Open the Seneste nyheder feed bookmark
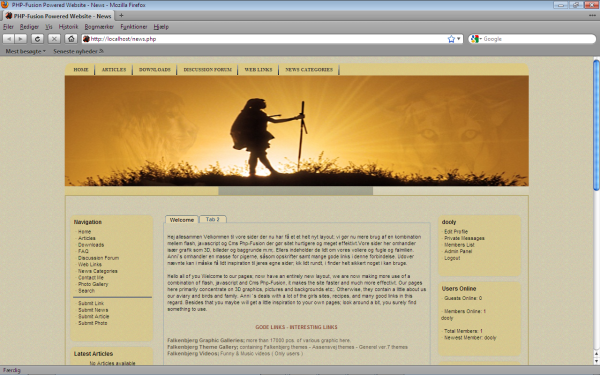600x375 pixels. 78,51
